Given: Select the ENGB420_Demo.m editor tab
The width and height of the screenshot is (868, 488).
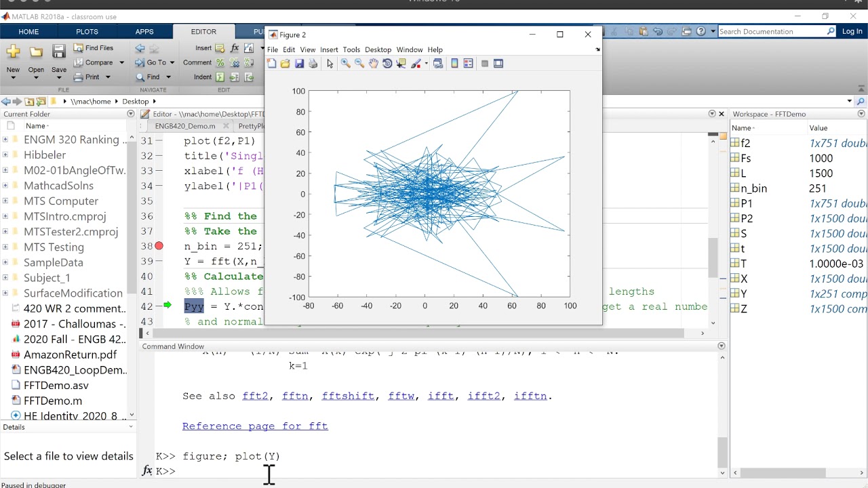Looking at the screenshot, I should point(185,126).
